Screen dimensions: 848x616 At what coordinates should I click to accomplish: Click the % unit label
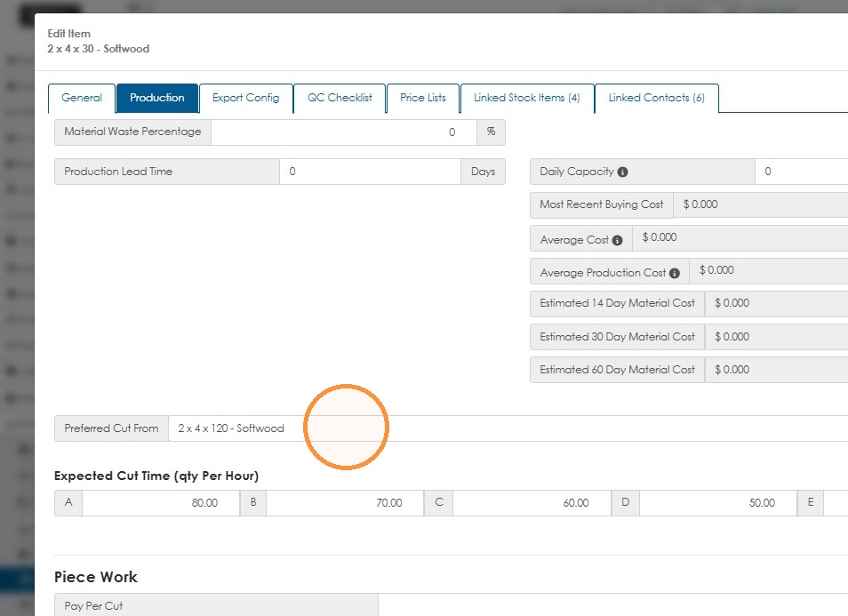(x=491, y=132)
